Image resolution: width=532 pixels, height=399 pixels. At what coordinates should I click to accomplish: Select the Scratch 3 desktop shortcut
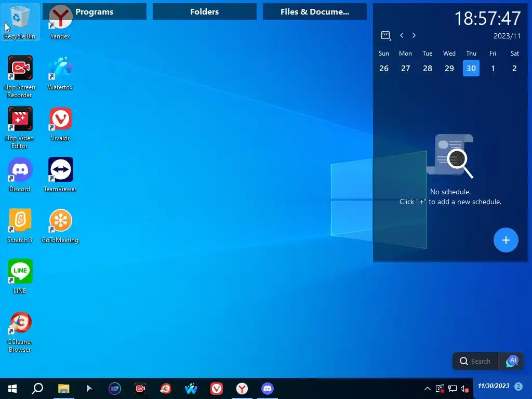(x=20, y=226)
